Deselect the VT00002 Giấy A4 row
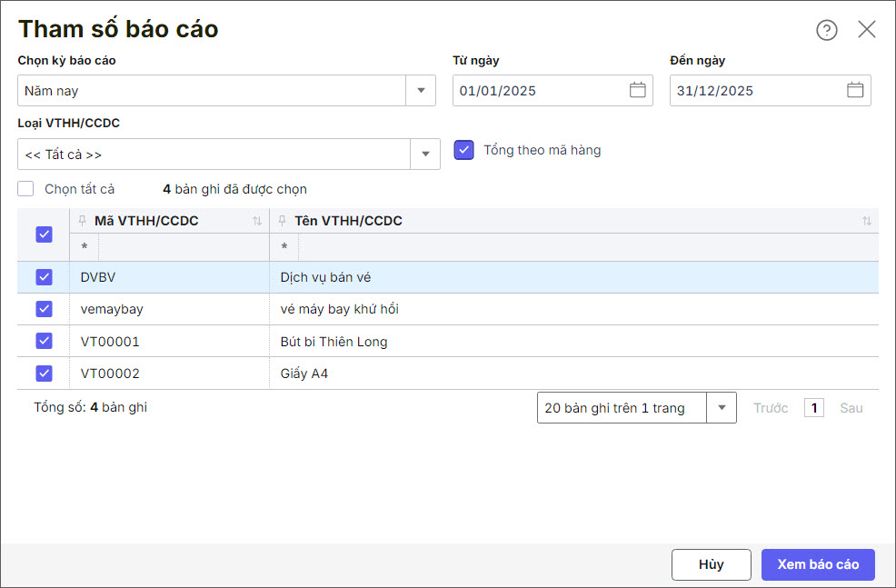Screen dimensions: 896x588 pyautogui.click(x=44, y=374)
